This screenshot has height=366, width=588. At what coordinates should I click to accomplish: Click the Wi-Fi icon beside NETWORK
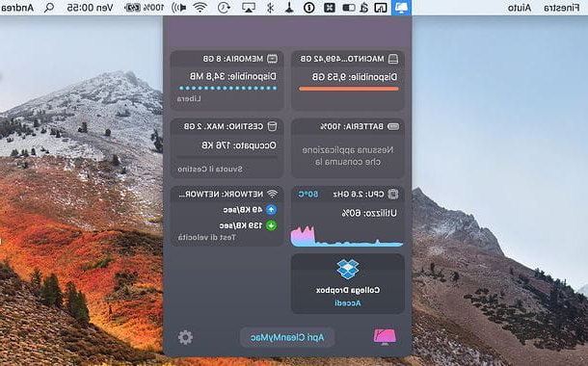(272, 194)
